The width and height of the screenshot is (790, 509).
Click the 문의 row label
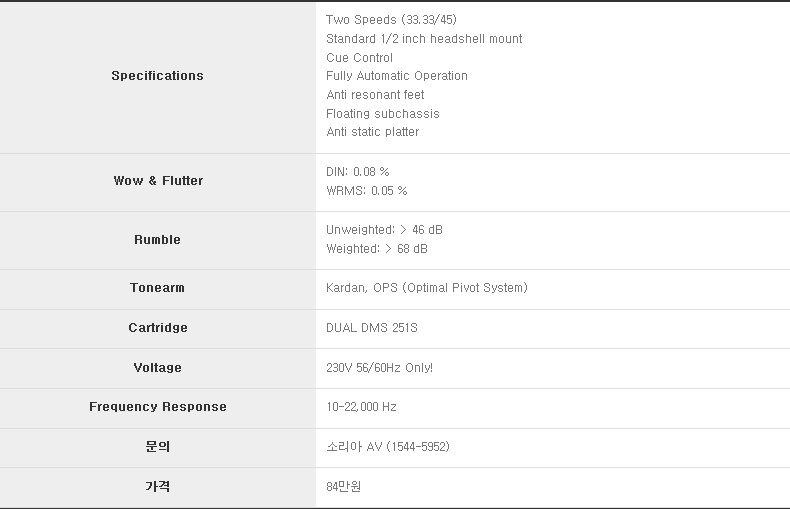157,447
